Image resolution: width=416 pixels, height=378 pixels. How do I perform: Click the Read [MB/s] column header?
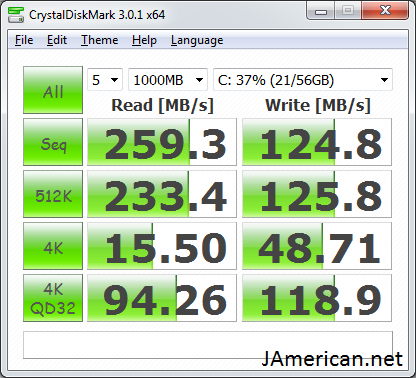point(162,105)
